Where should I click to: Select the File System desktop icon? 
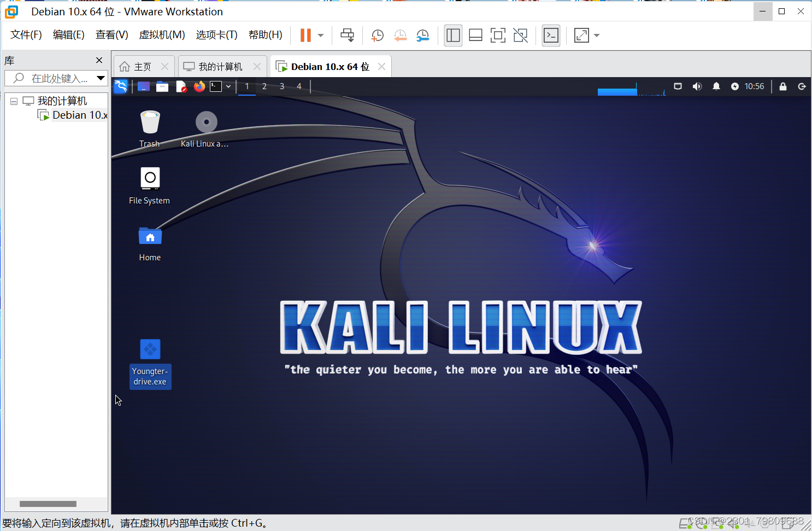point(150,186)
